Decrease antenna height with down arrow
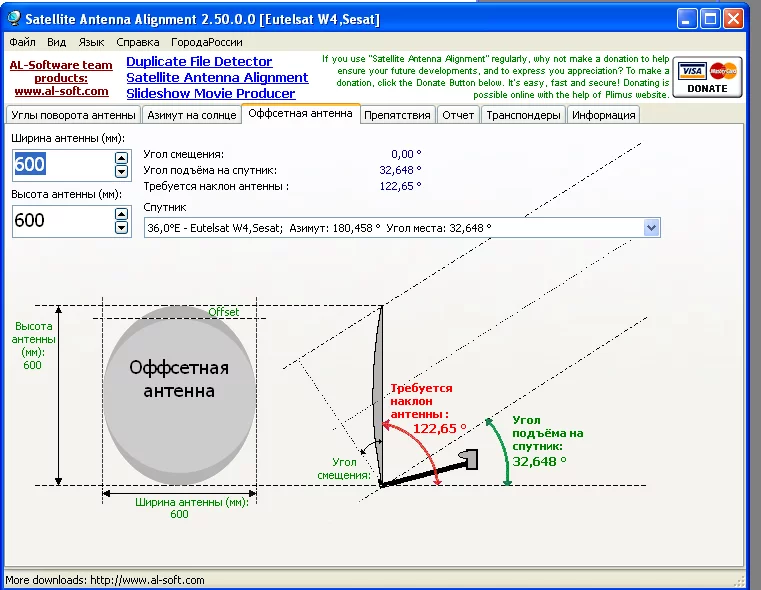Viewport: 761px width, 590px height. pos(122,227)
